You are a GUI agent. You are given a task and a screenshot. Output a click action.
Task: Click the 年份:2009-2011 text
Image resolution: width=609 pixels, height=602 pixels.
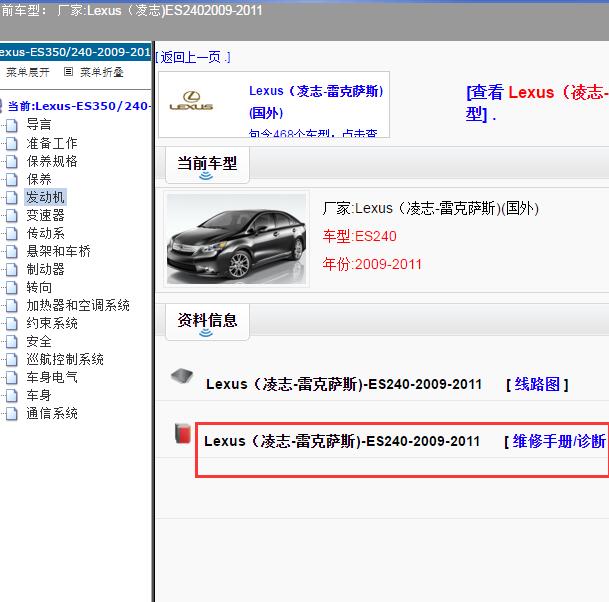(372, 264)
